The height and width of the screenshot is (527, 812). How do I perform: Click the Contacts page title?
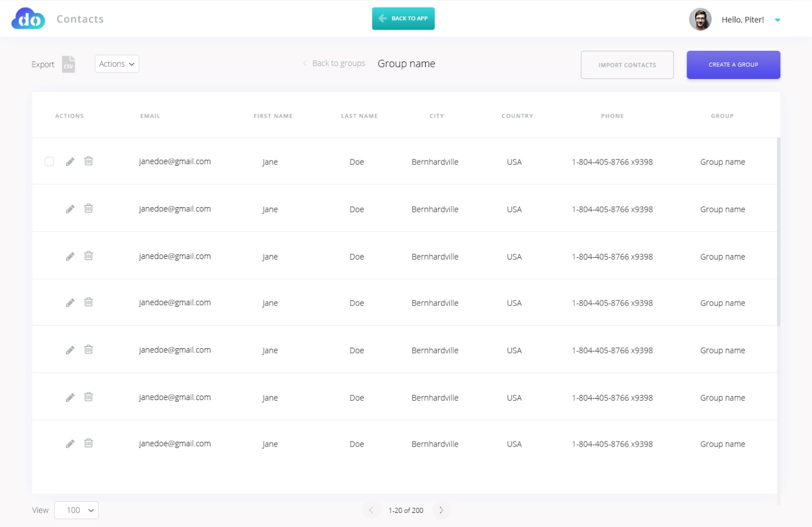80,19
